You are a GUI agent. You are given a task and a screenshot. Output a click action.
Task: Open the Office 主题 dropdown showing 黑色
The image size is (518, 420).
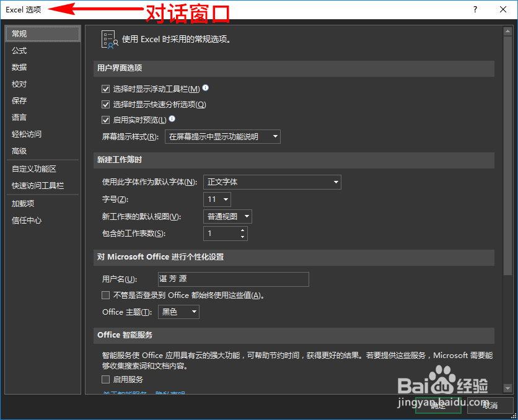[178, 312]
